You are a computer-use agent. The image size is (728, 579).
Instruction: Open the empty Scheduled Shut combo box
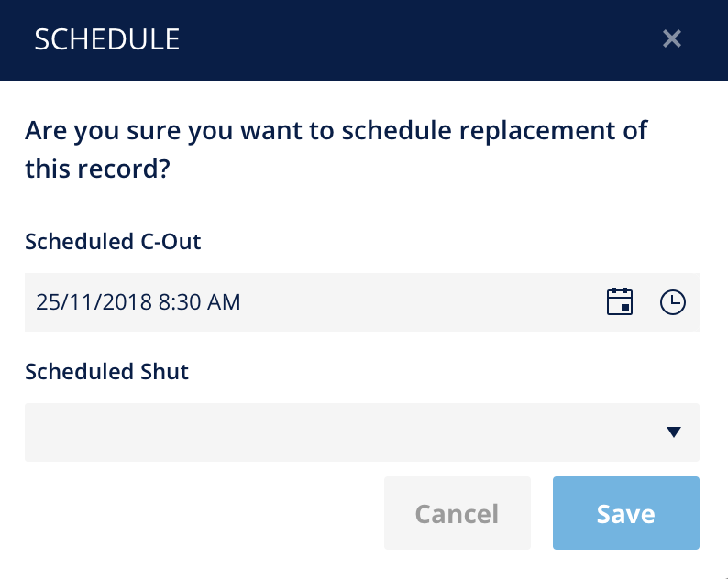pos(361,432)
